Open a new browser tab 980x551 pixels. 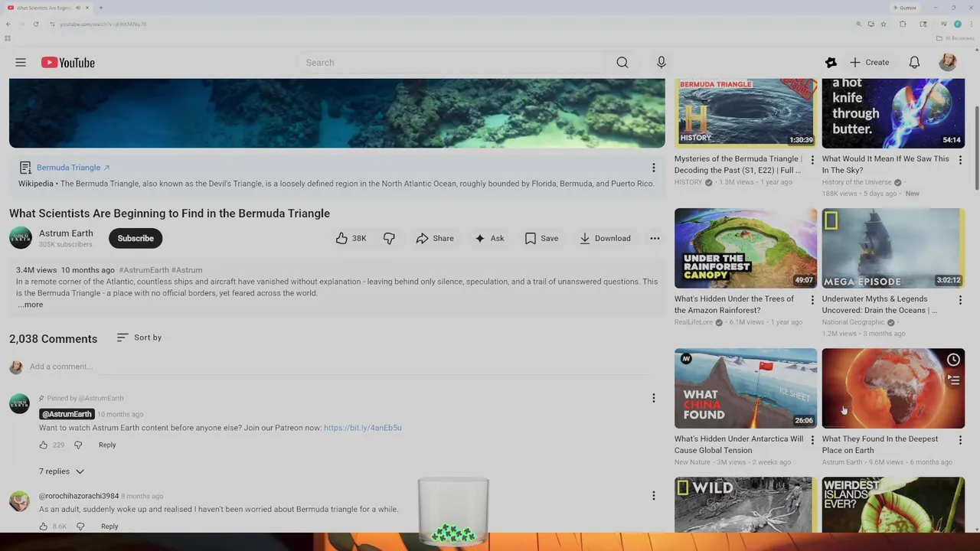(100, 8)
